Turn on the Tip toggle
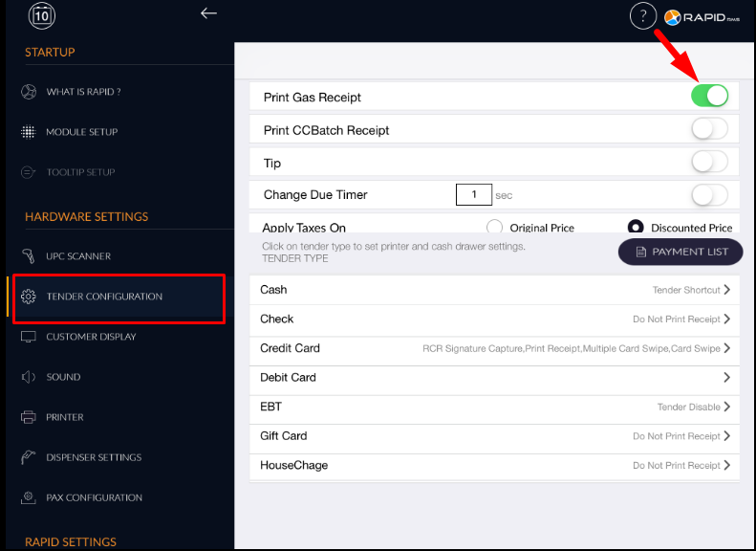 click(x=709, y=162)
